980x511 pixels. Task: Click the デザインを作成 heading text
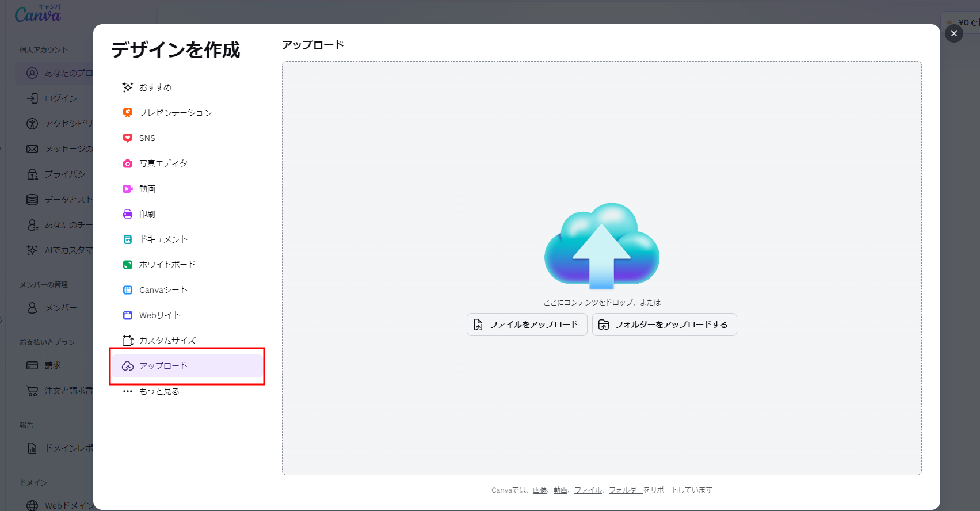coord(176,50)
